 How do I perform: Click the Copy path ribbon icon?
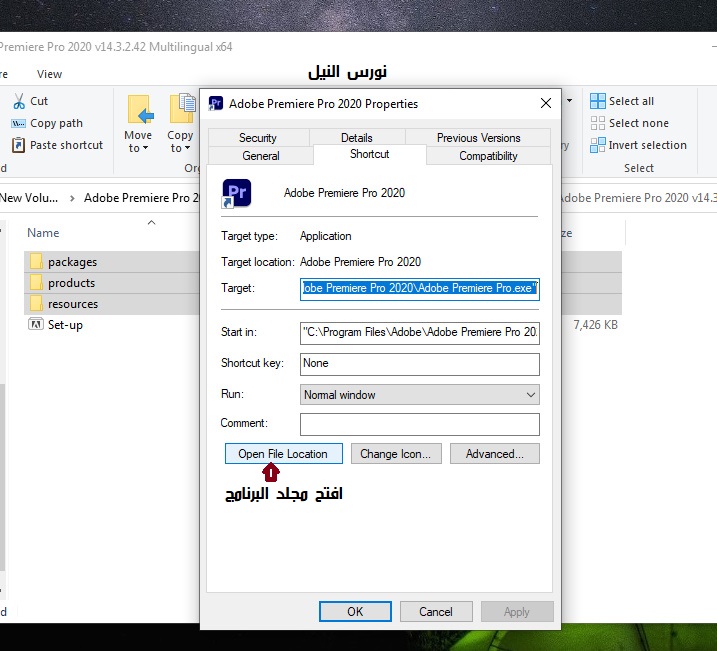[x=19, y=123]
